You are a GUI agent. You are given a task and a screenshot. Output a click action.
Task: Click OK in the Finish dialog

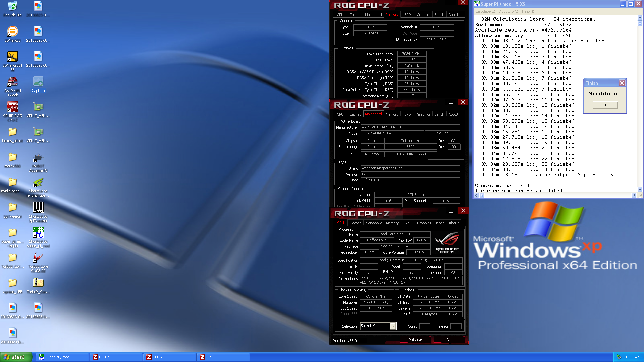(x=605, y=105)
